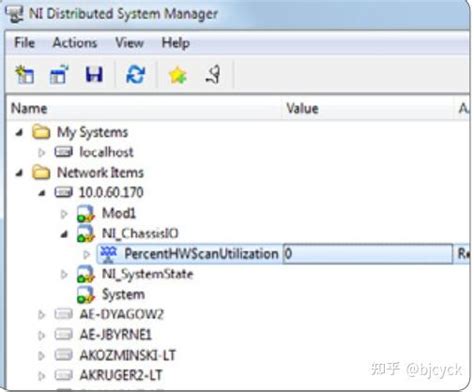Select the System tree label
This screenshot has height=392, width=474.
123,295
